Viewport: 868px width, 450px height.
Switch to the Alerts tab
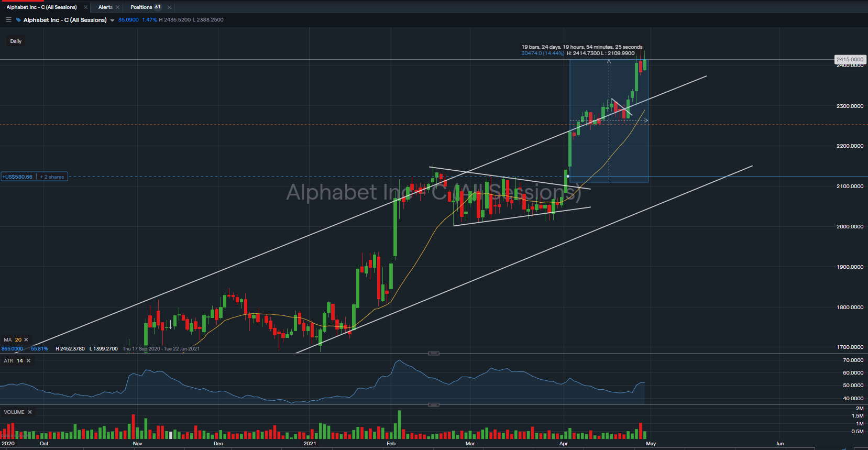click(105, 7)
